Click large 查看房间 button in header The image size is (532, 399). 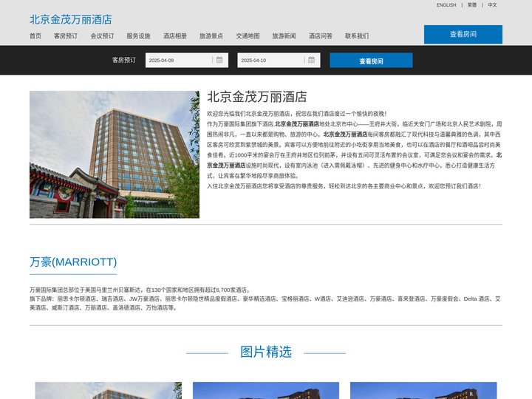pyautogui.click(x=463, y=34)
